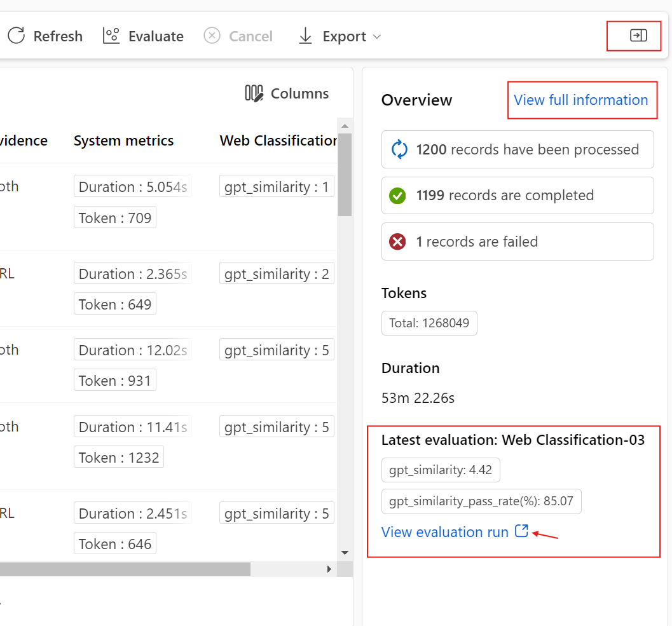The image size is (672, 626).
Task: Click the Export download arrow icon
Action: coord(306,36)
